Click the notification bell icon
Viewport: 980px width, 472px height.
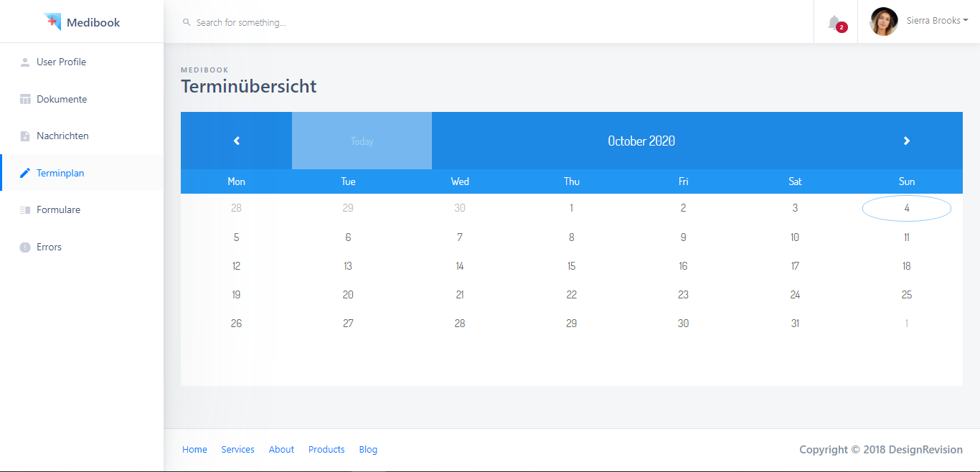[834, 23]
